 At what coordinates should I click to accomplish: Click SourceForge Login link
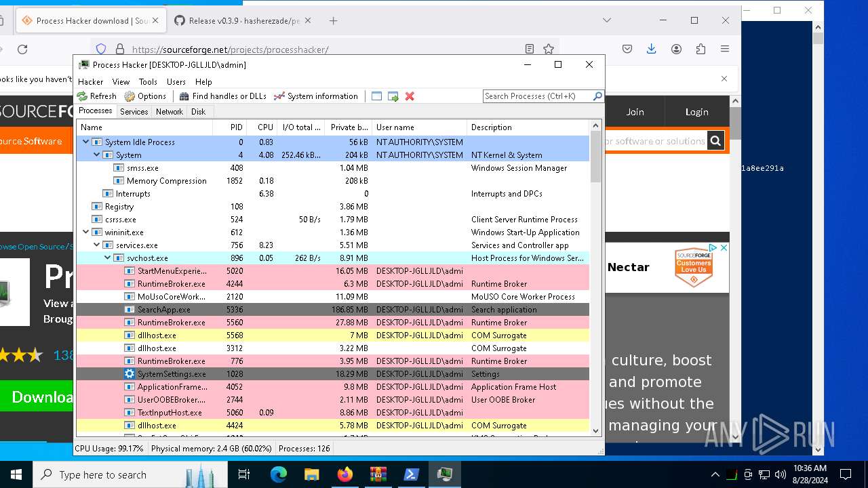click(696, 112)
